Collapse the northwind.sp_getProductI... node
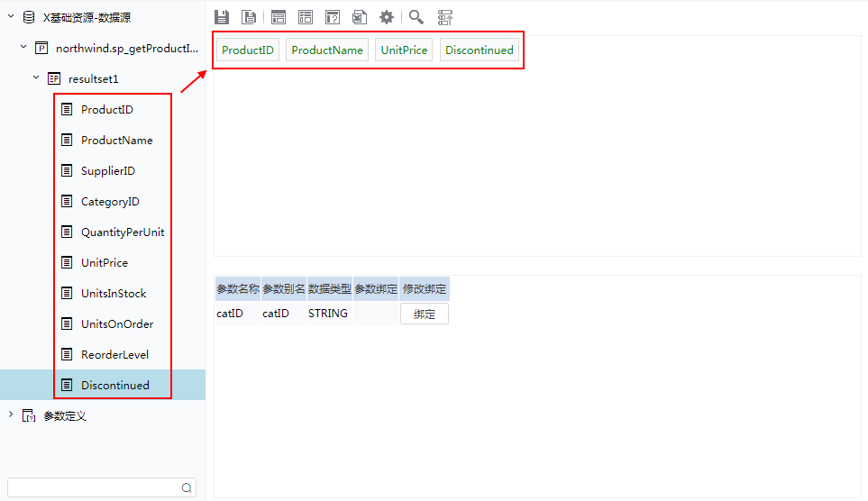868x501 pixels. (x=23, y=47)
